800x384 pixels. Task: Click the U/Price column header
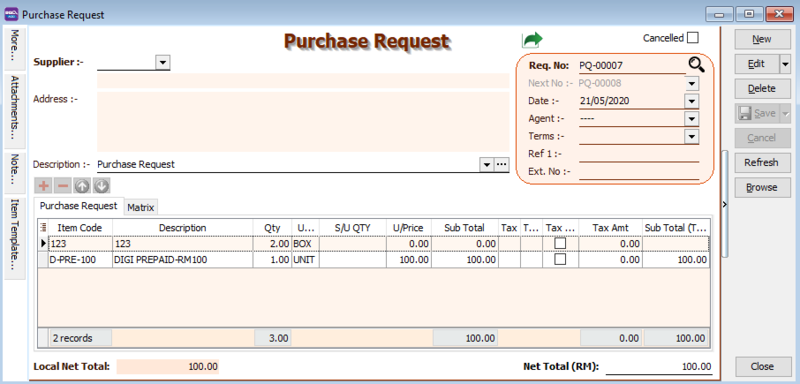[x=408, y=227]
